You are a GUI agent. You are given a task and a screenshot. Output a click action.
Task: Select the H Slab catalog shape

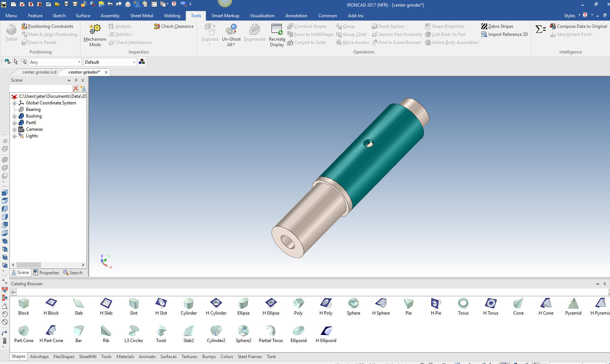106,307
